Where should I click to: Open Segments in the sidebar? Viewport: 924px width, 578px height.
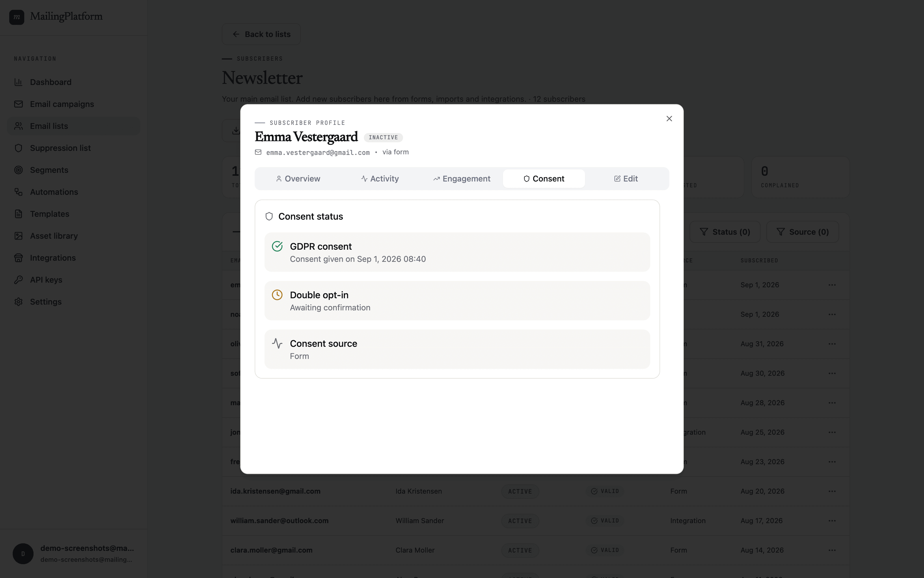coord(74,170)
